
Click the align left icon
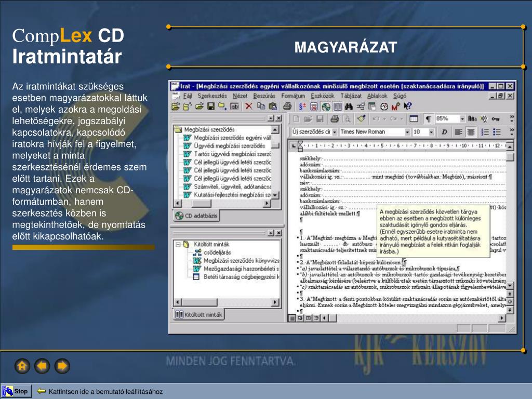pos(458,131)
